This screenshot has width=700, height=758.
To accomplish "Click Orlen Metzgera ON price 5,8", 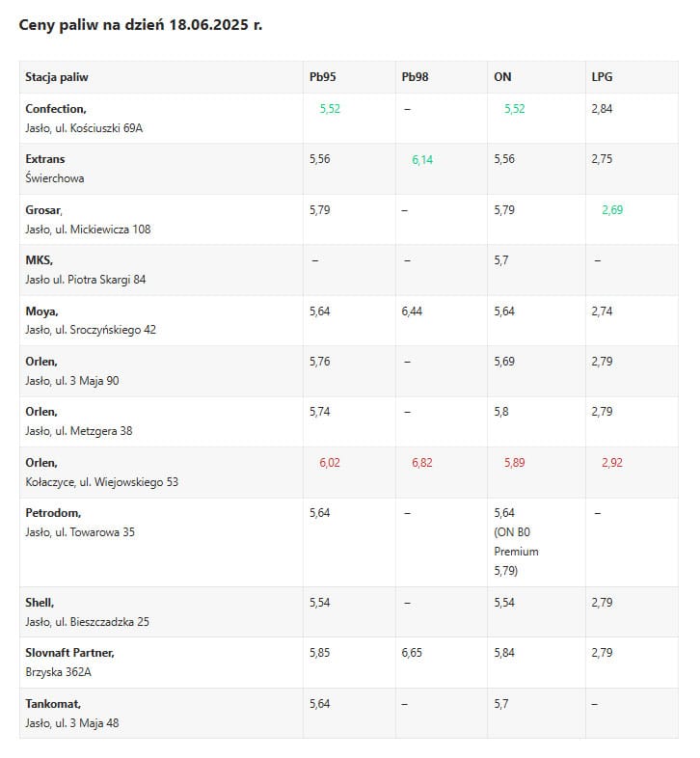I will tap(501, 412).
